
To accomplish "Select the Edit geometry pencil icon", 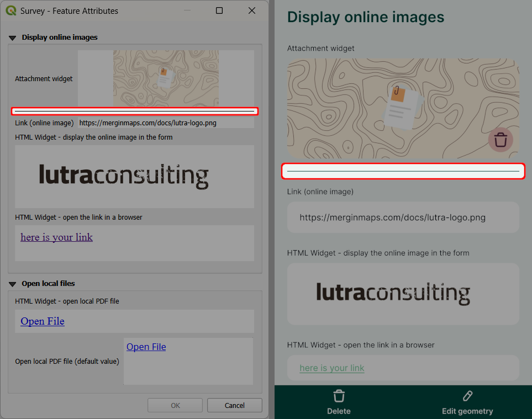I will 467,395.
